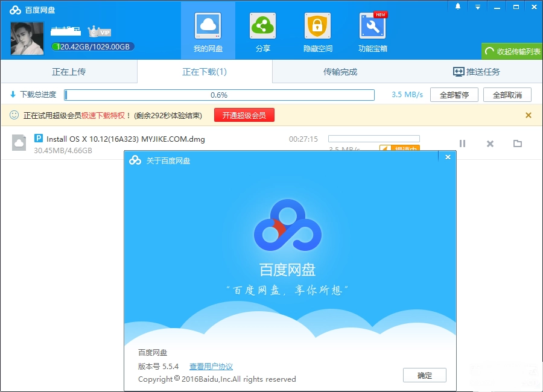Click the user avatar thumbnail
Screen dimensions: 543x392
click(26, 37)
